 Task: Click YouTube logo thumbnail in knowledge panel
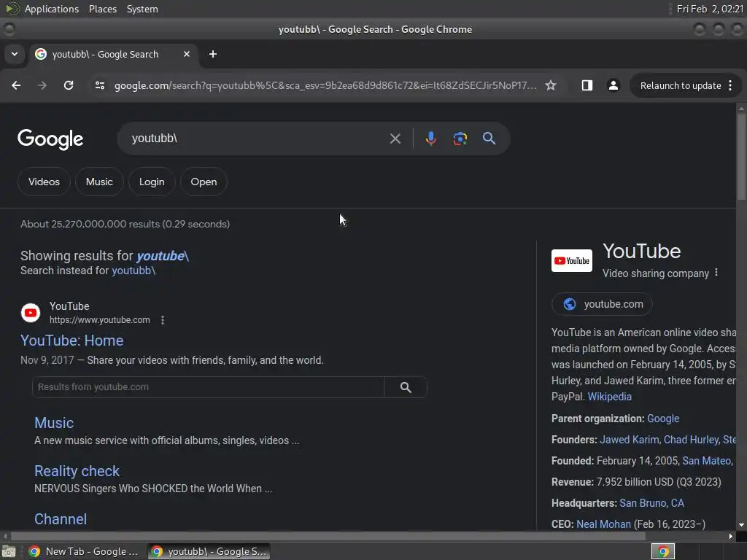tap(572, 260)
